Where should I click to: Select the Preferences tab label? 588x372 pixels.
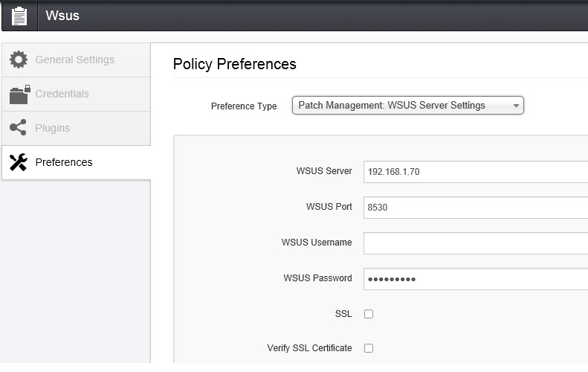[x=64, y=162]
